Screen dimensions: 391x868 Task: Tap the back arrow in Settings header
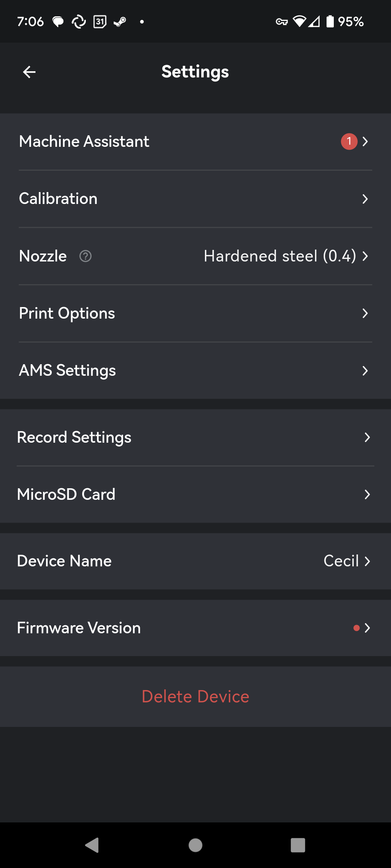(x=29, y=72)
